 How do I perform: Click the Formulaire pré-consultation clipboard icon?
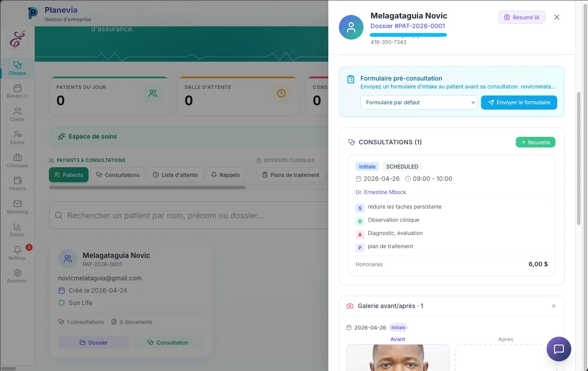pyautogui.click(x=351, y=79)
